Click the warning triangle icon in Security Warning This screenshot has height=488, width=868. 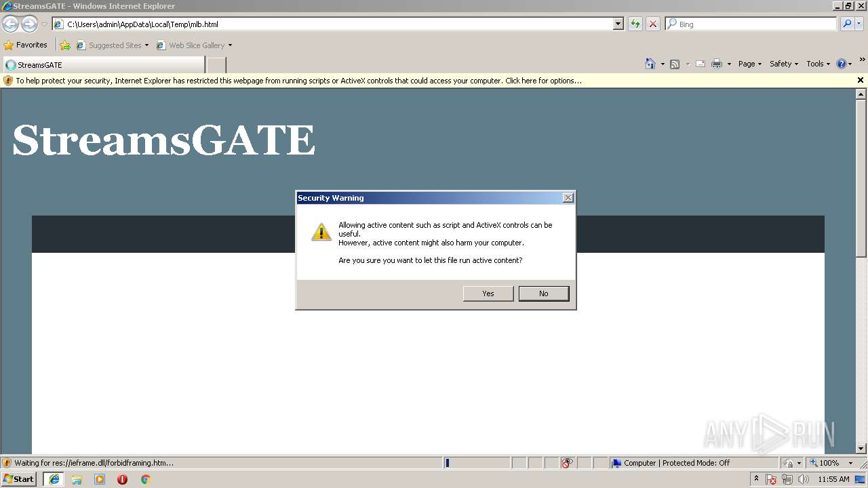click(x=321, y=232)
